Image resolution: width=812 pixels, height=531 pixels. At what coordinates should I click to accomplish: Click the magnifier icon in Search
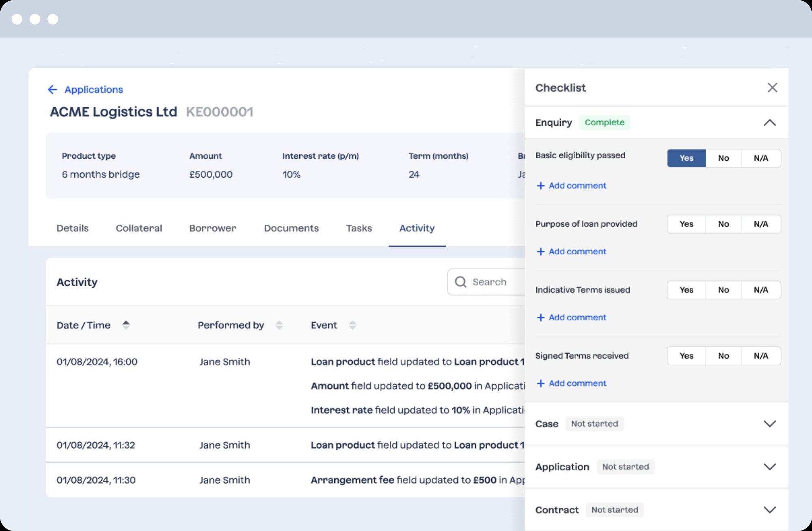(460, 282)
